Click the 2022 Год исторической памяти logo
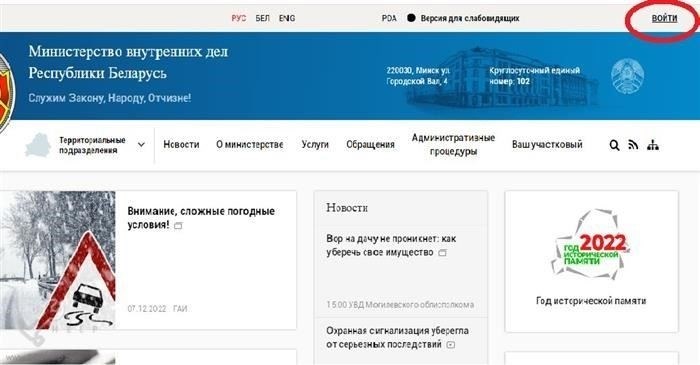Viewport: 700px width, 365px height. tap(590, 245)
